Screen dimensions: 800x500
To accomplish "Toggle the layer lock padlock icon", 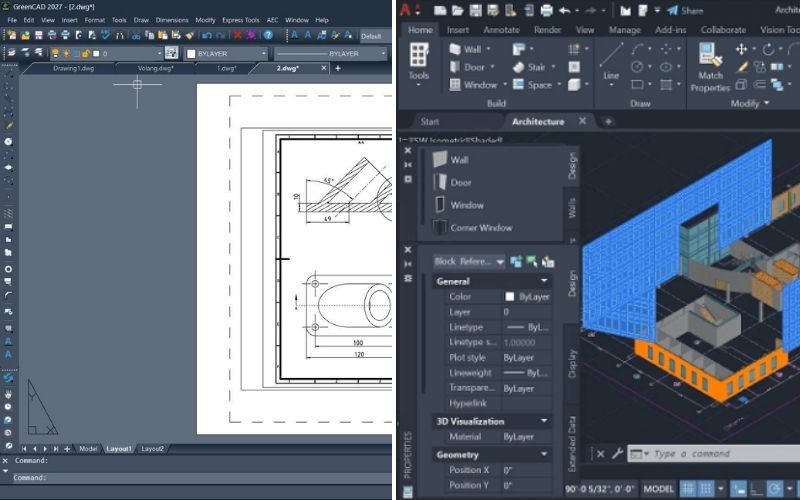I will click(x=86, y=53).
